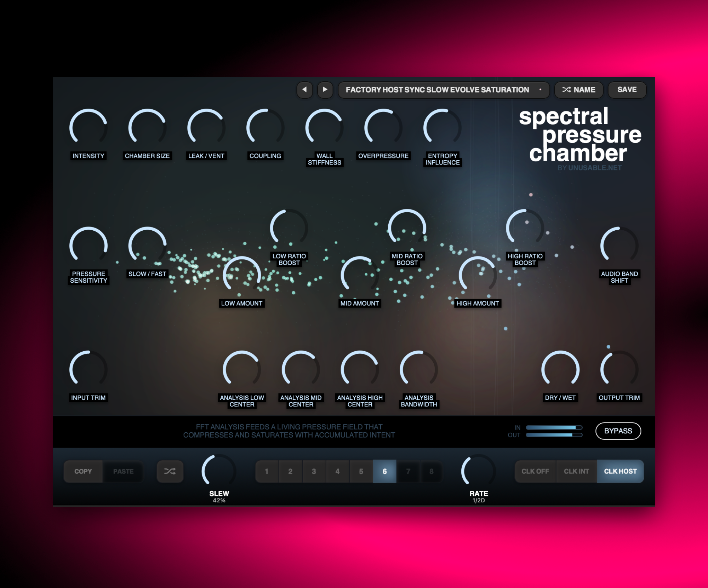
Task: Set clock mode to CLK OFF
Action: coord(535,471)
